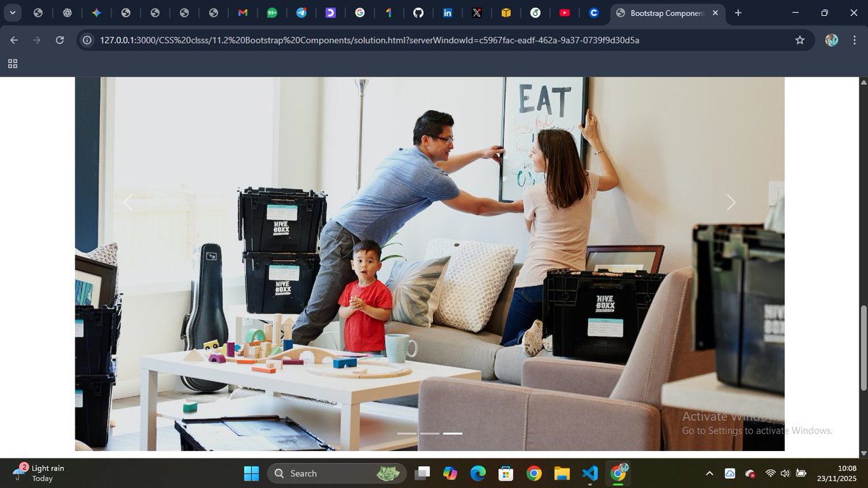Open the volume control
Screen dimensions: 868x488
[785, 473]
